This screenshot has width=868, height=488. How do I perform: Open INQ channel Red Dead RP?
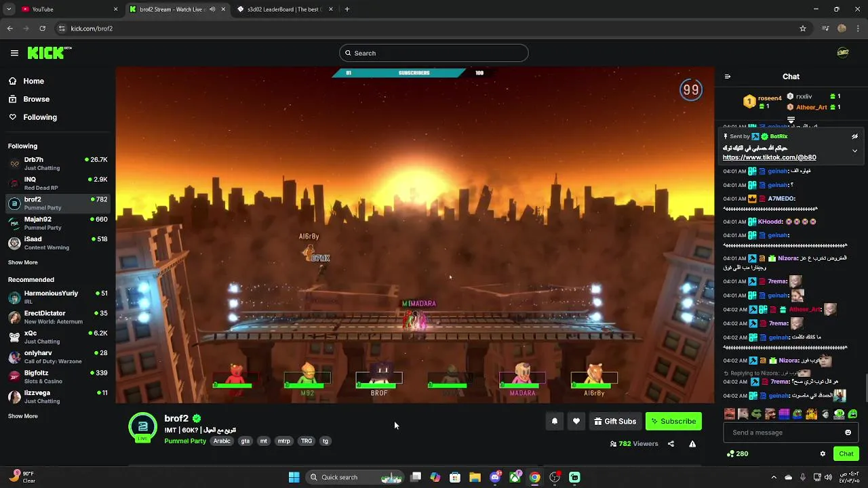tap(58, 183)
